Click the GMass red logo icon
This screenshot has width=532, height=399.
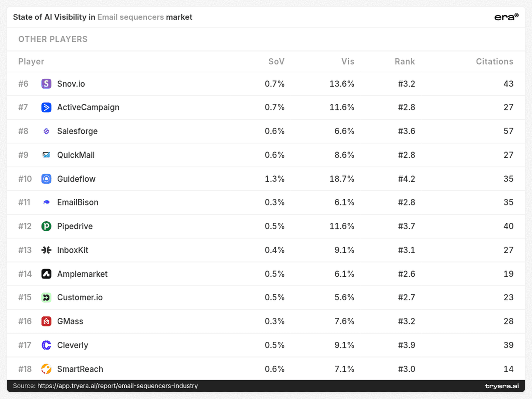pyautogui.click(x=46, y=321)
